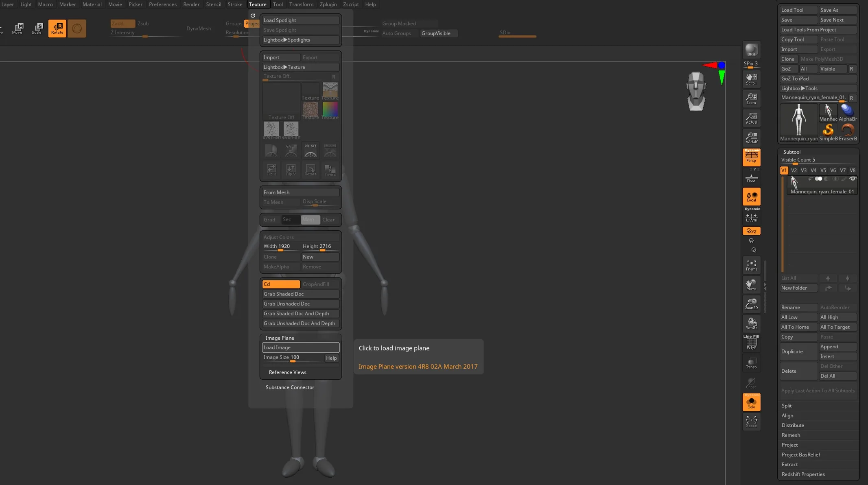The image size is (868, 485).
Task: Open the Render menu
Action: pyautogui.click(x=191, y=4)
